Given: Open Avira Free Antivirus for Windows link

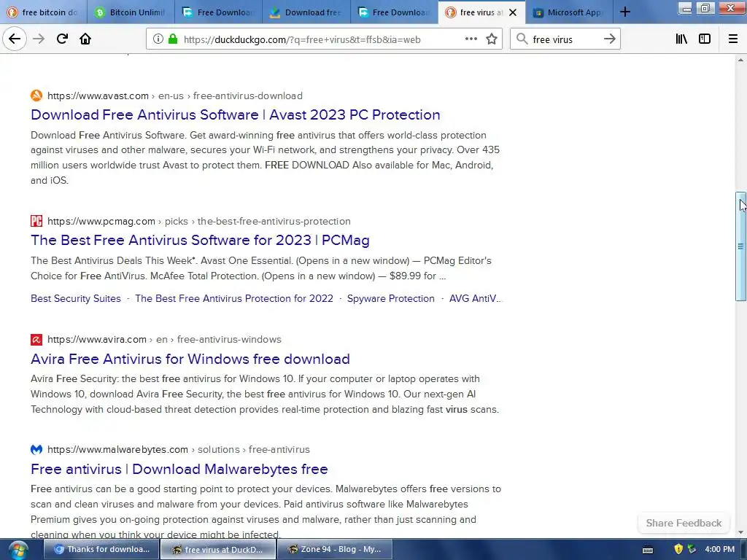Looking at the screenshot, I should pos(190,359).
